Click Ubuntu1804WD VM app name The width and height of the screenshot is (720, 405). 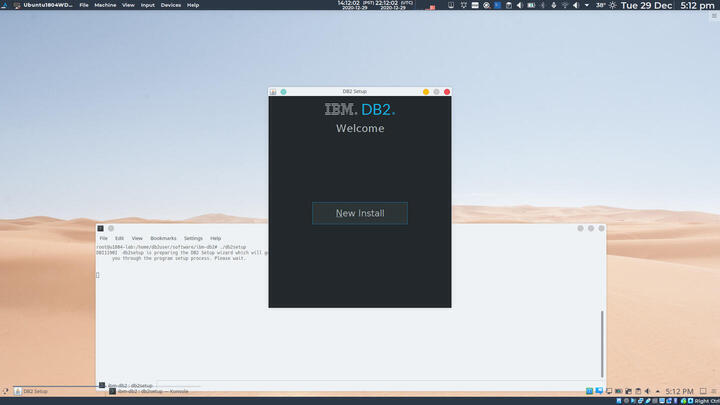coord(48,5)
